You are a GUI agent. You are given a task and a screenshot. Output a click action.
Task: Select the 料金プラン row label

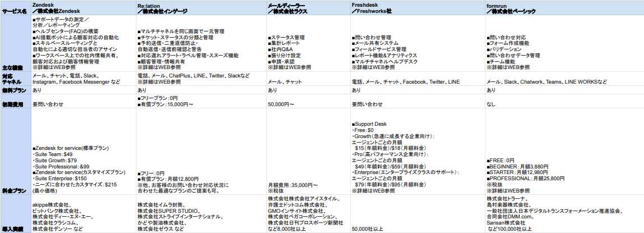16,152
